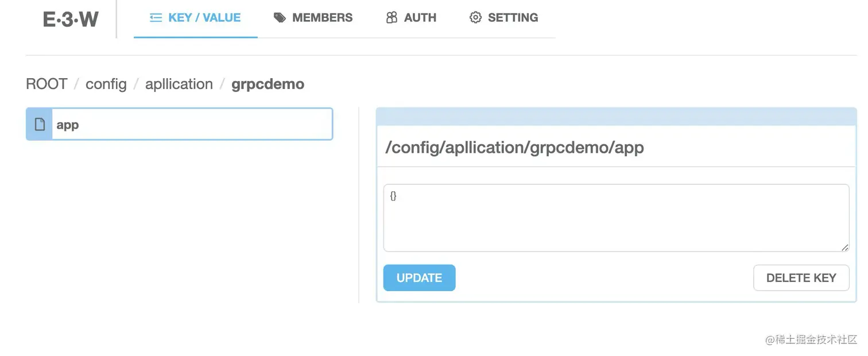868x356 pixels.
Task: Navigate to ROOT in the breadcrumb
Action: [46, 84]
